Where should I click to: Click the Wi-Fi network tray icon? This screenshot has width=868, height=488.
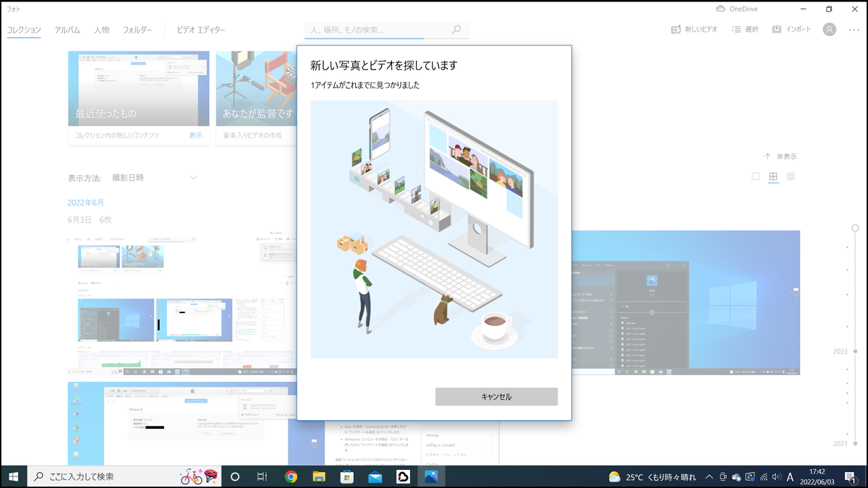click(764, 477)
